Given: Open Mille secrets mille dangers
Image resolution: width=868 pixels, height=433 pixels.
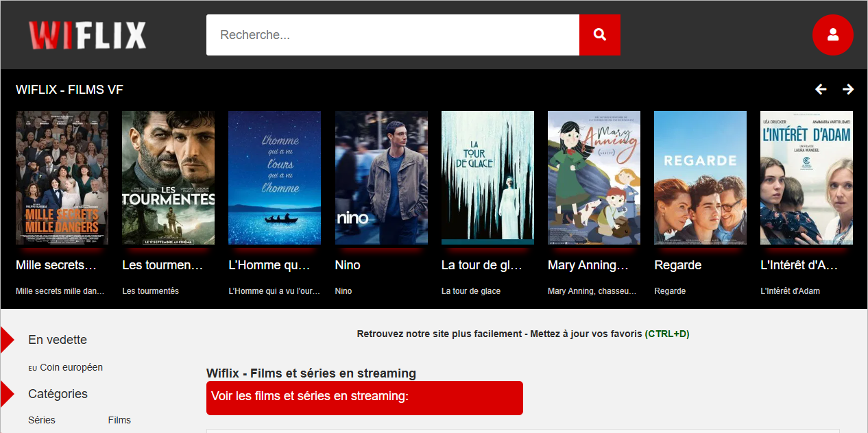Looking at the screenshot, I should coord(62,177).
